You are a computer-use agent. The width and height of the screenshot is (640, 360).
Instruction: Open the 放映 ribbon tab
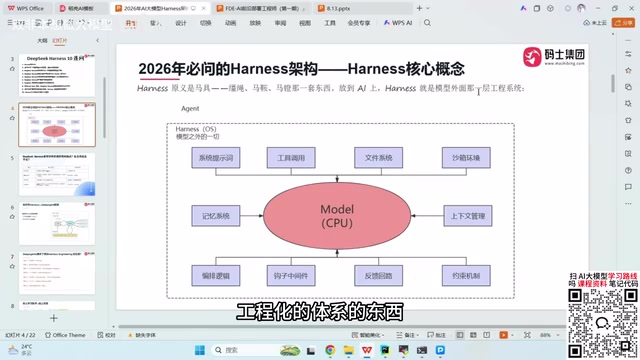(x=256, y=23)
